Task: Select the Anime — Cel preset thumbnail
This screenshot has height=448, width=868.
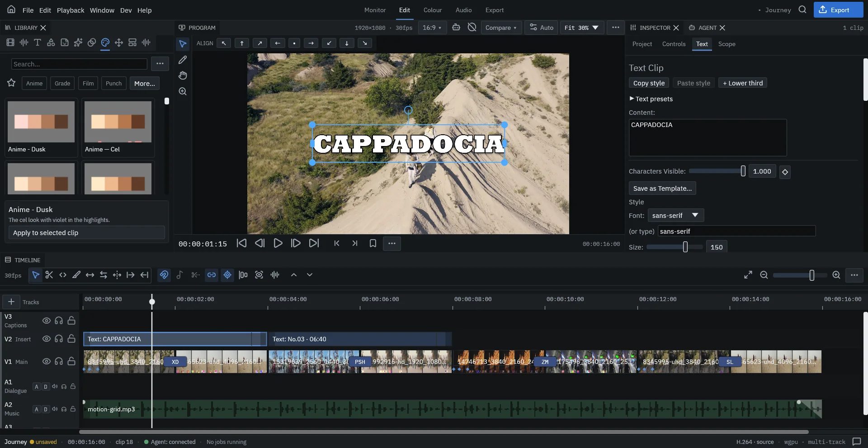Action: click(x=118, y=128)
